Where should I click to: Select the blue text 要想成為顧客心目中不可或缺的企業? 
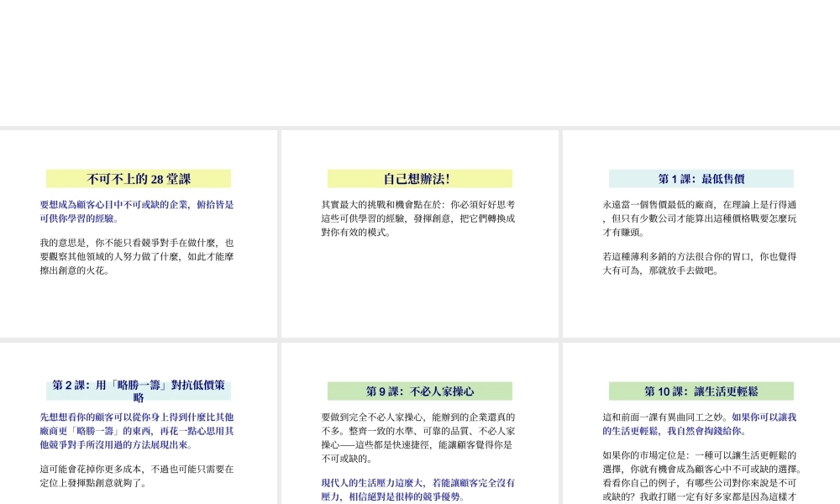point(138,209)
